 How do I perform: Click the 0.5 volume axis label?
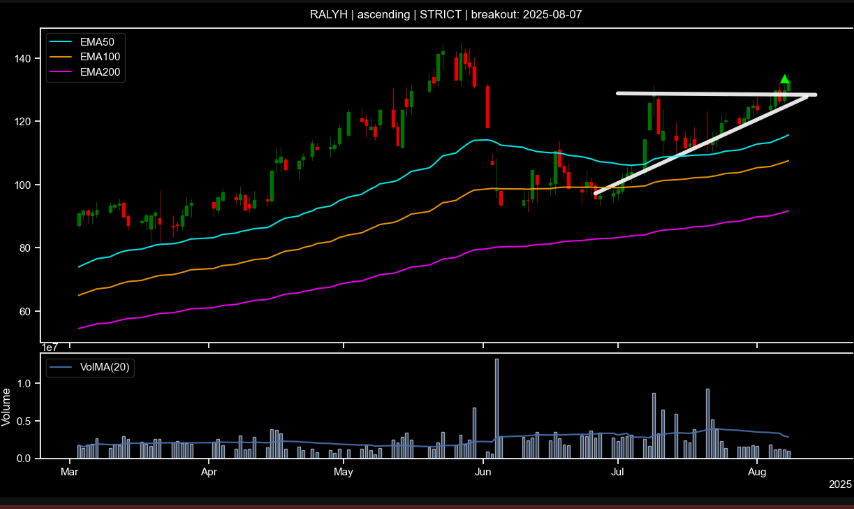pyautogui.click(x=25, y=421)
